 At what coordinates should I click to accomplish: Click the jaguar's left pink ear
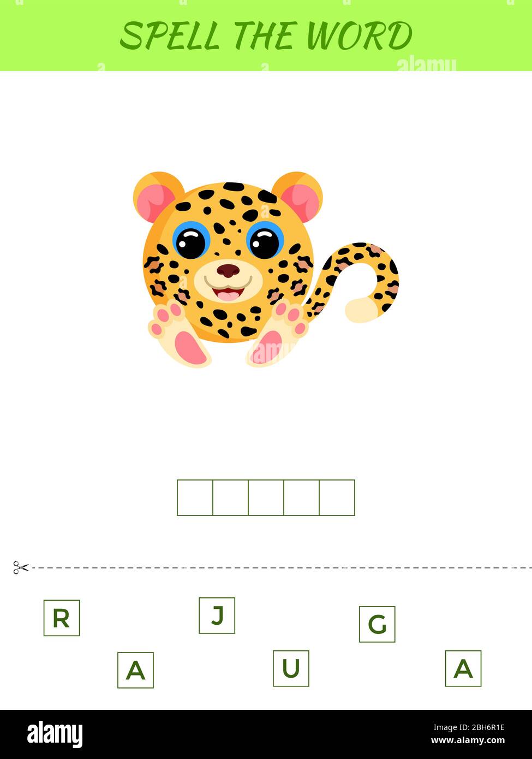158,197
